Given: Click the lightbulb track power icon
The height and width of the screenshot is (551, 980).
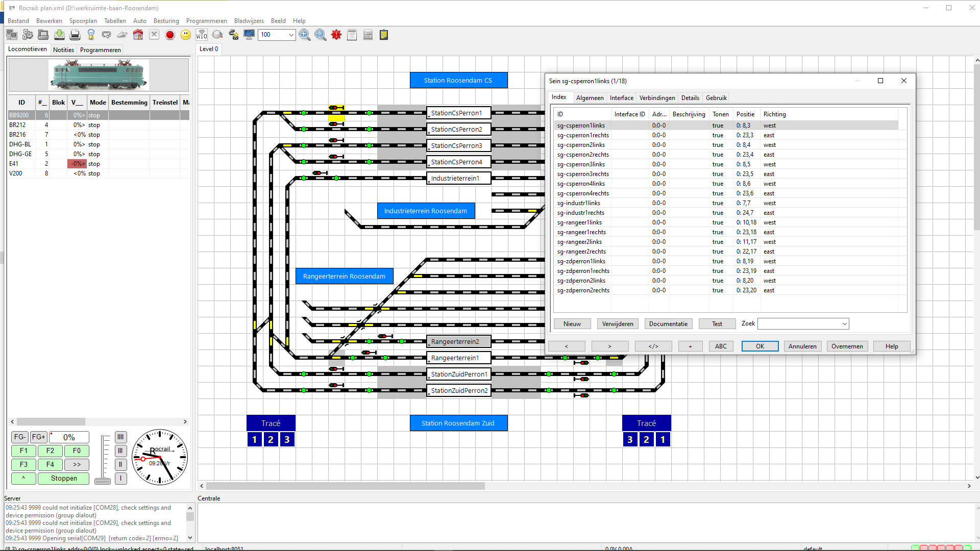Looking at the screenshot, I should (x=91, y=35).
